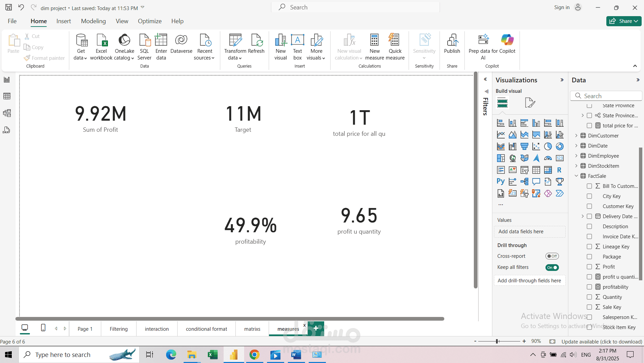Click the zoom slider handle
Screen dimensions: 644x363
coord(497,341)
